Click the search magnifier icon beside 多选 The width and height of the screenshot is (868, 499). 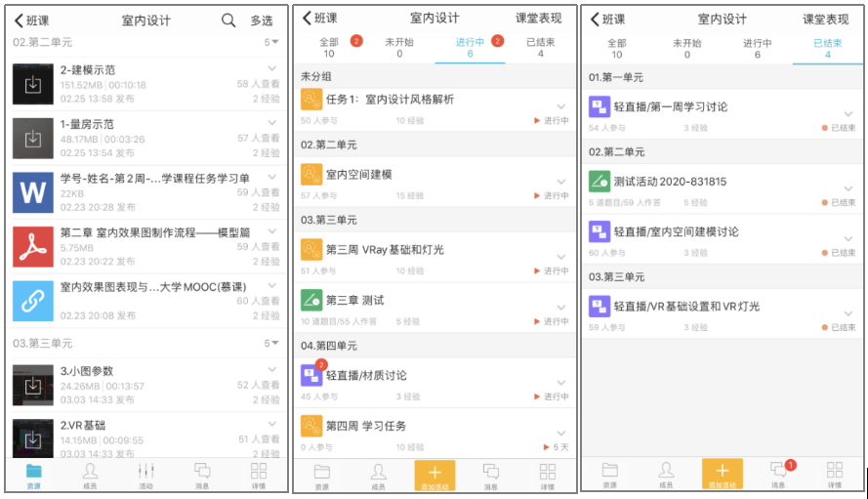[228, 20]
